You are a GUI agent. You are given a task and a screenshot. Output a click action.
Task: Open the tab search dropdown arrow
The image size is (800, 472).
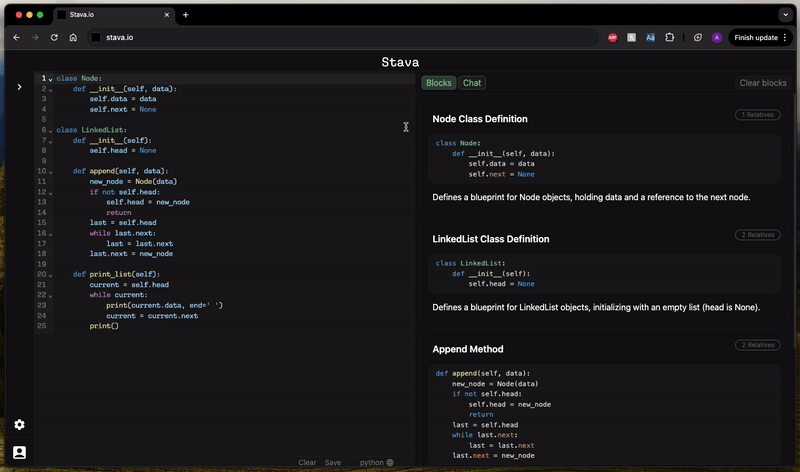click(786, 15)
